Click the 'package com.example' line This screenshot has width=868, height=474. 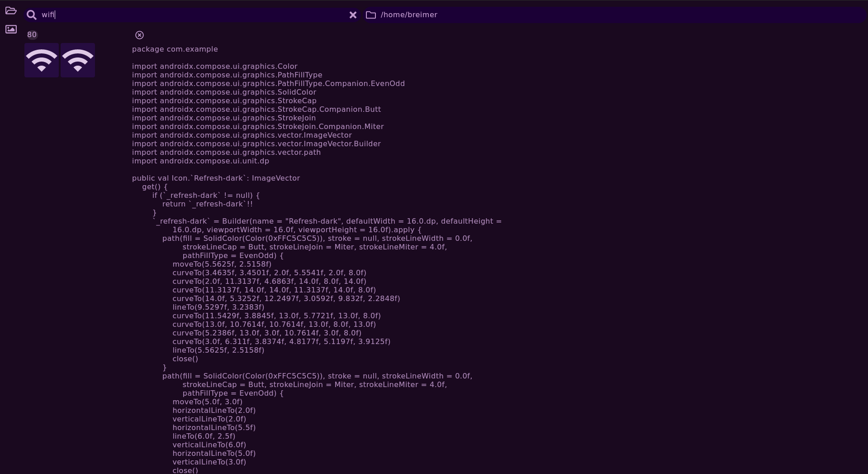175,49
